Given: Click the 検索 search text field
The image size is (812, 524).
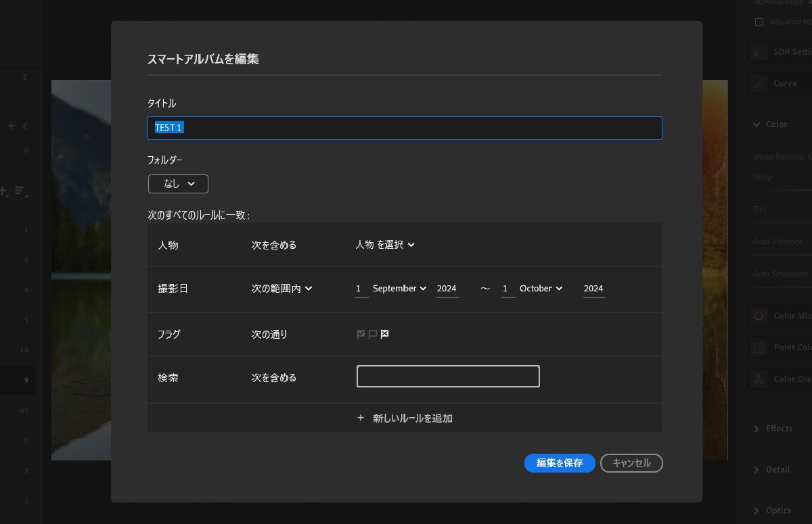Looking at the screenshot, I should pos(448,376).
